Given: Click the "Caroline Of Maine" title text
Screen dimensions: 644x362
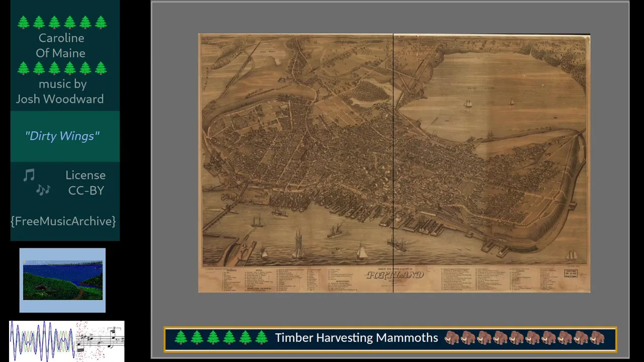Looking at the screenshot, I should tap(61, 45).
